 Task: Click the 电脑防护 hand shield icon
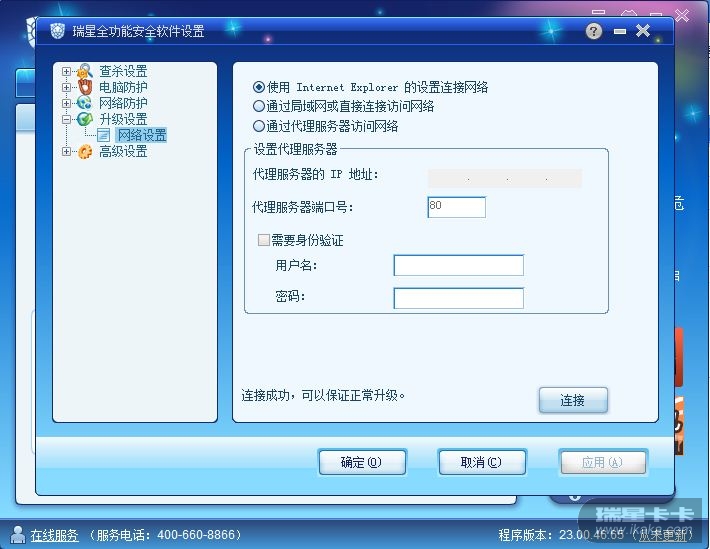[85, 87]
